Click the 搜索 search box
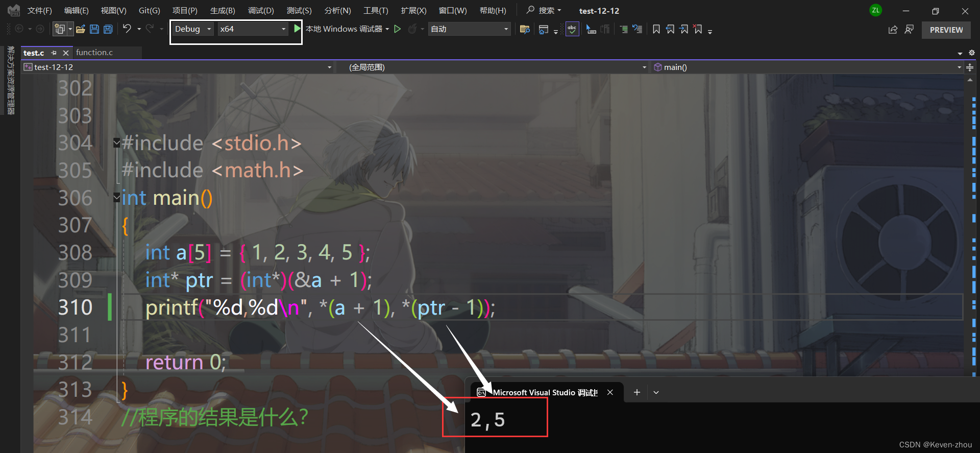This screenshot has height=453, width=980. 544,10
